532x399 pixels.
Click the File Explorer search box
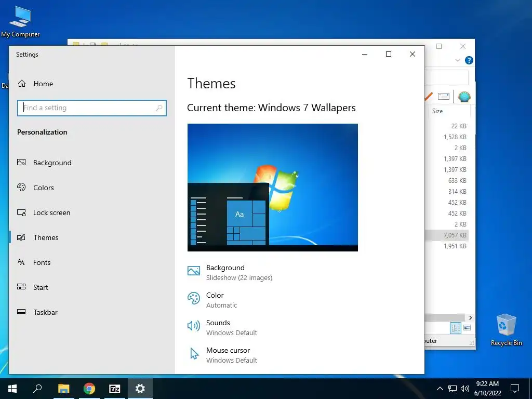click(446, 77)
